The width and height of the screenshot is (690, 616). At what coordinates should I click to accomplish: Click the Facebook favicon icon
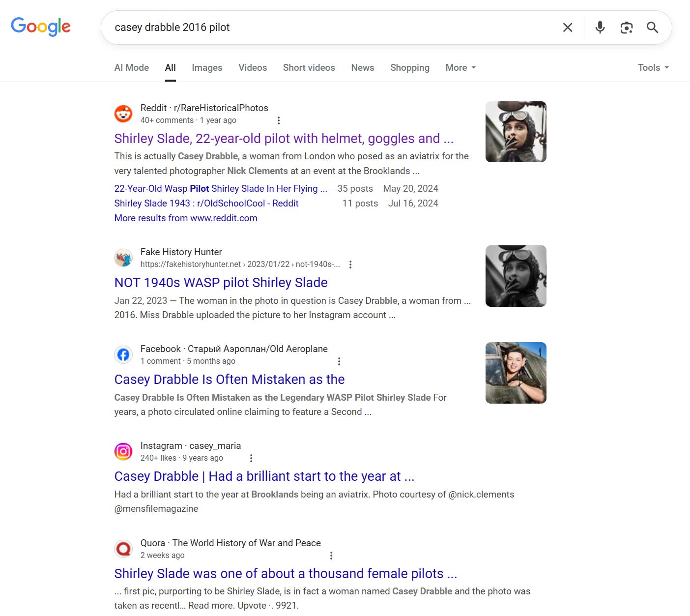pos(123,354)
